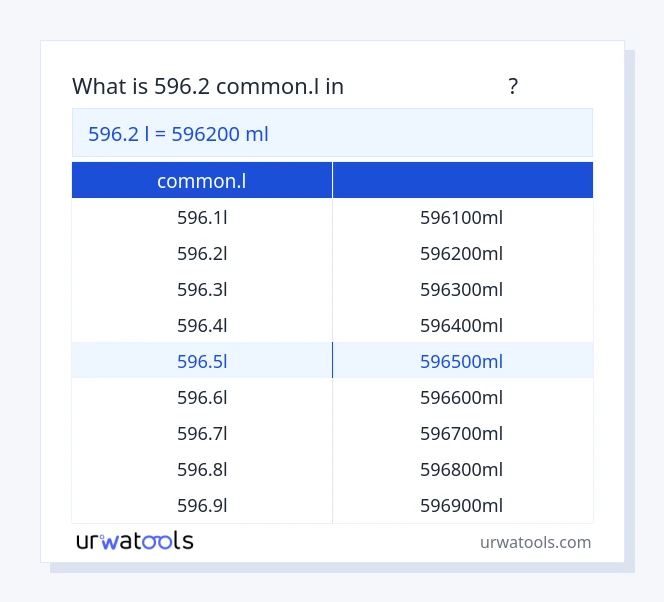
Task: Select the 596700ml cell
Action: click(462, 433)
